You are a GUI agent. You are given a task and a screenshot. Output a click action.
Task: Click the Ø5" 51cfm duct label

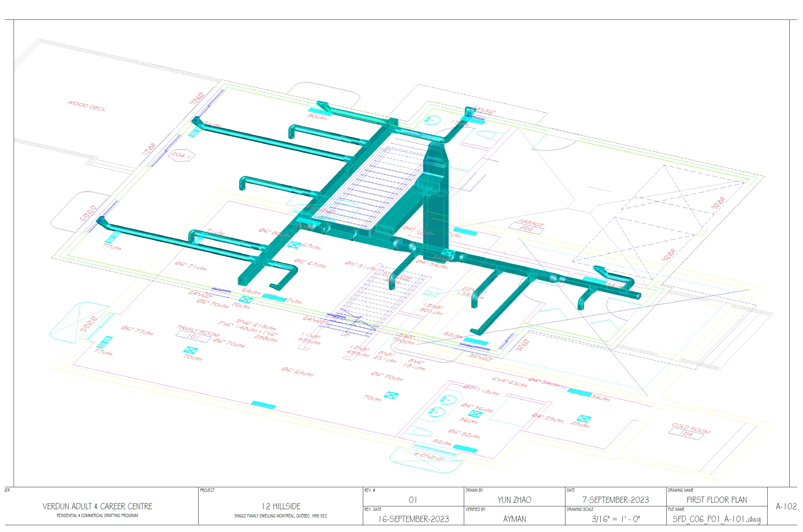pos(360,265)
